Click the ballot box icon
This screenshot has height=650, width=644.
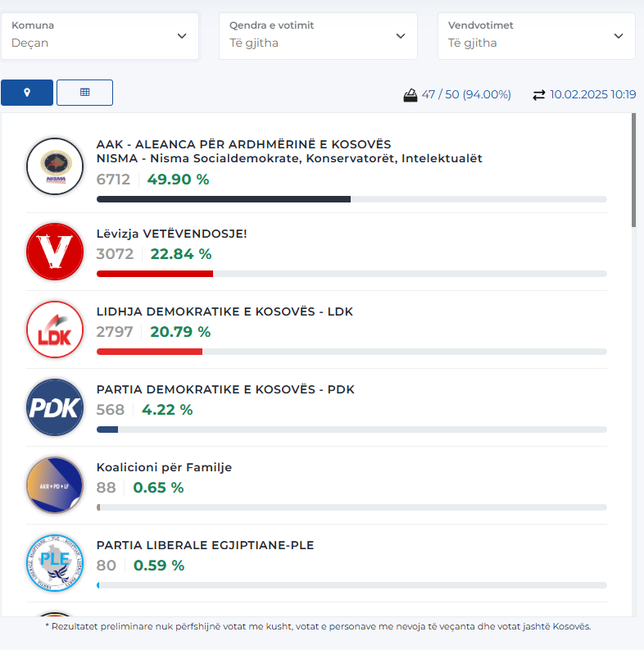tap(410, 95)
